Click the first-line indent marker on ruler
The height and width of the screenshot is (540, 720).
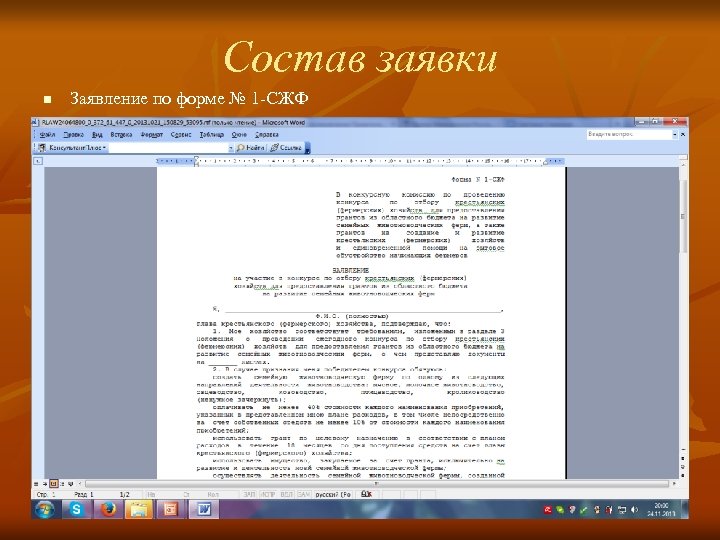[x=197, y=159]
